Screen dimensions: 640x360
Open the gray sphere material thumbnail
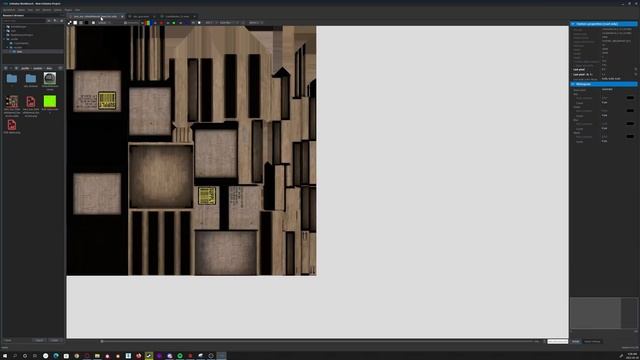[50, 78]
